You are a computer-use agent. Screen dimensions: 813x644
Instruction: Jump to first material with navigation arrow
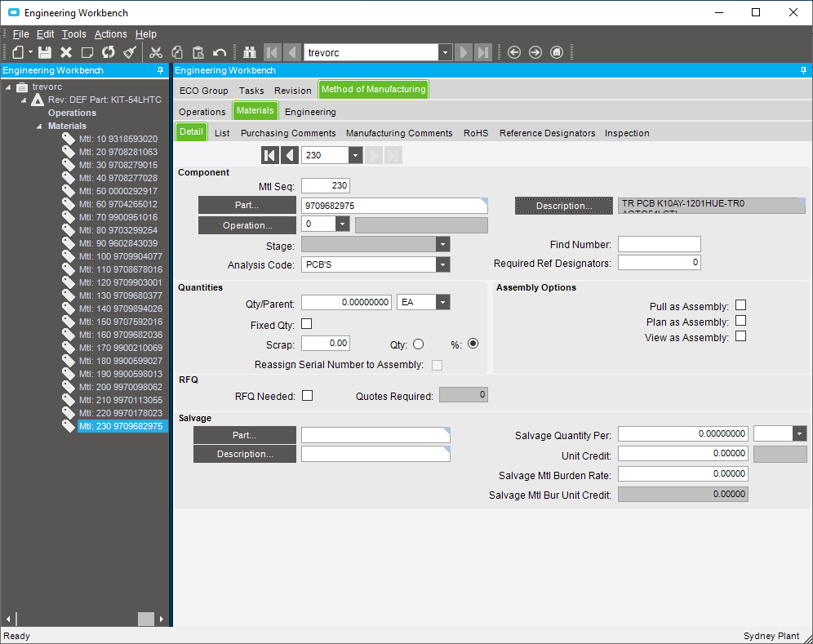point(269,155)
